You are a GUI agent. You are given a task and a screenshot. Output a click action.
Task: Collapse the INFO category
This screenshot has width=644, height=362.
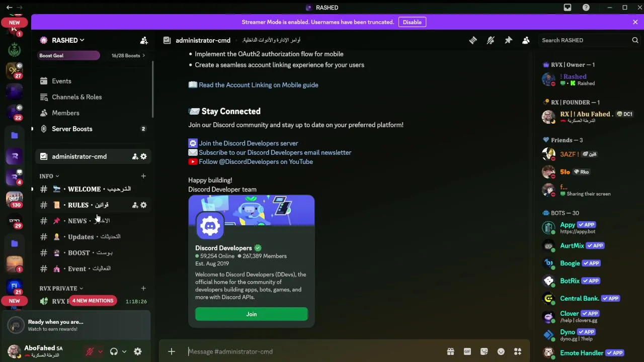click(x=49, y=176)
